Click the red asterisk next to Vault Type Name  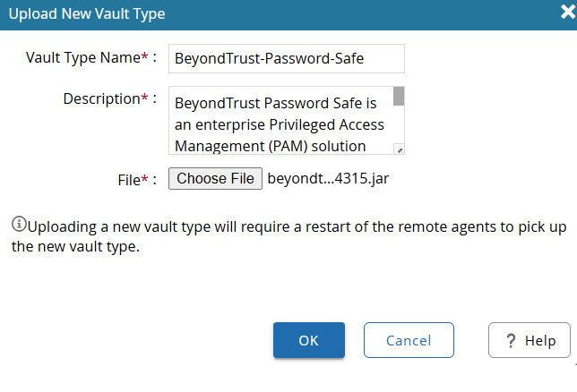[144, 56]
